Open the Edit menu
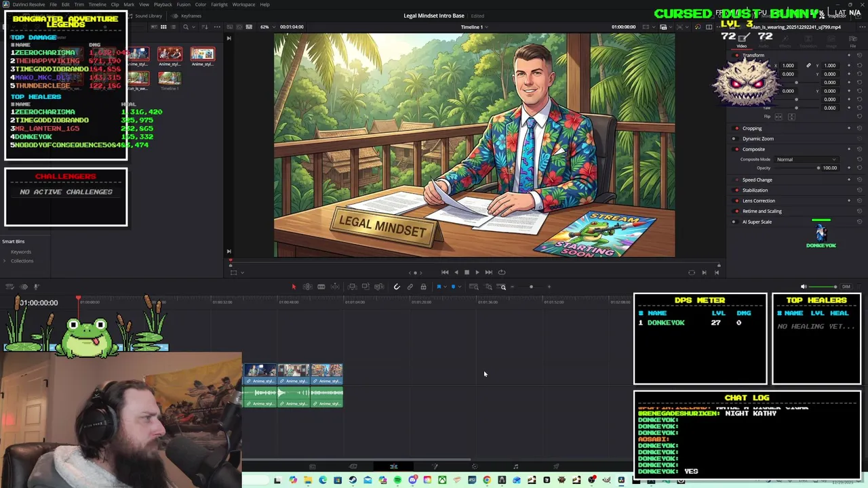 tap(65, 4)
